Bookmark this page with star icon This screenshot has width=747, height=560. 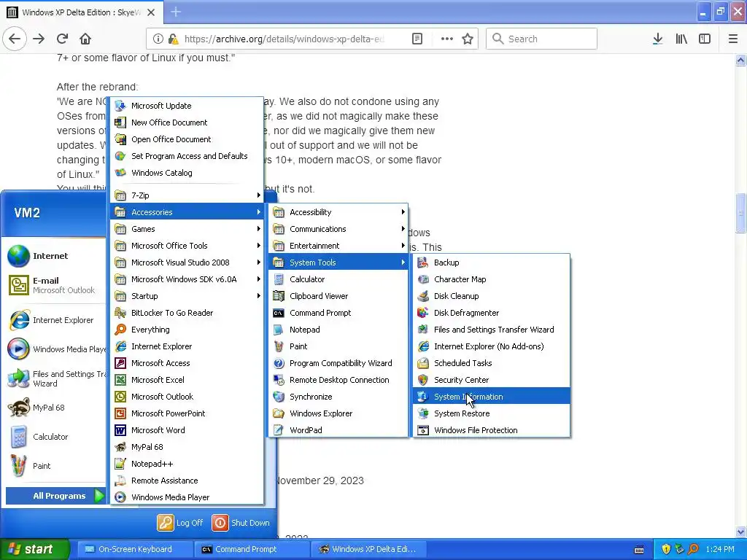pos(468,39)
